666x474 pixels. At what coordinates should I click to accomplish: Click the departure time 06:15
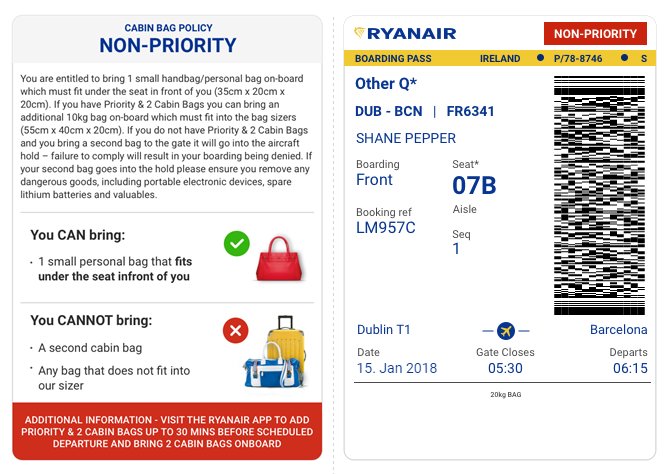(x=630, y=368)
